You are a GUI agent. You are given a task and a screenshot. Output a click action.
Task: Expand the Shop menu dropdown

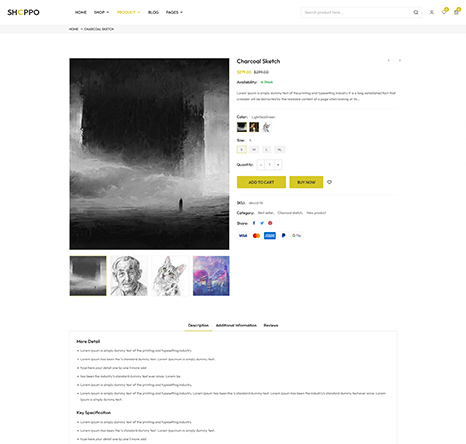click(x=101, y=12)
